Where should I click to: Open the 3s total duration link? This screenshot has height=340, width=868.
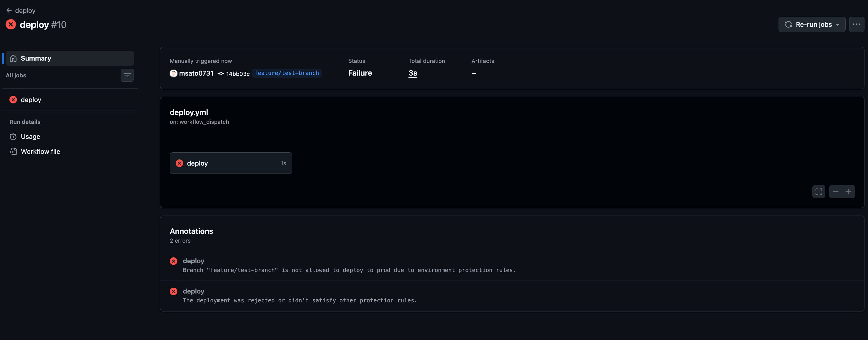(x=413, y=73)
